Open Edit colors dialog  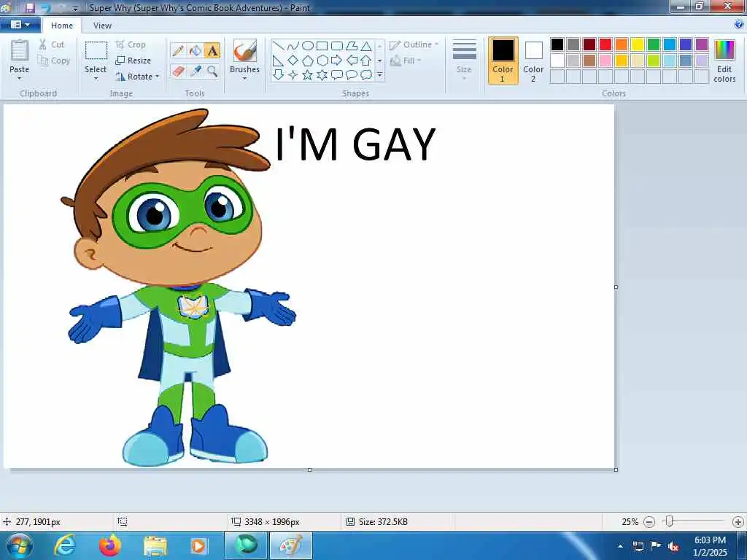click(x=724, y=61)
